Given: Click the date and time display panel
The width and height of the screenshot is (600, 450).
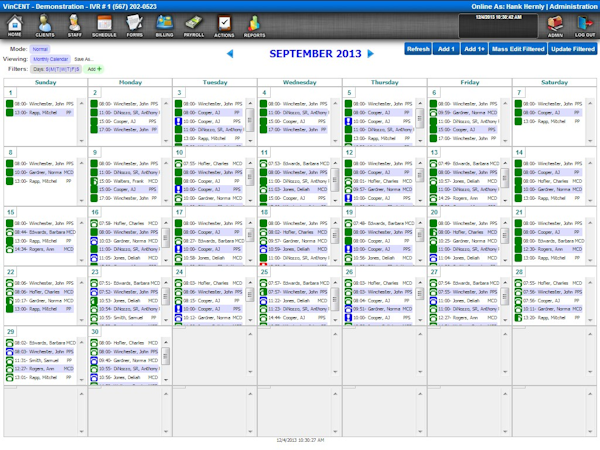Looking at the screenshot, I should tap(498, 26).
